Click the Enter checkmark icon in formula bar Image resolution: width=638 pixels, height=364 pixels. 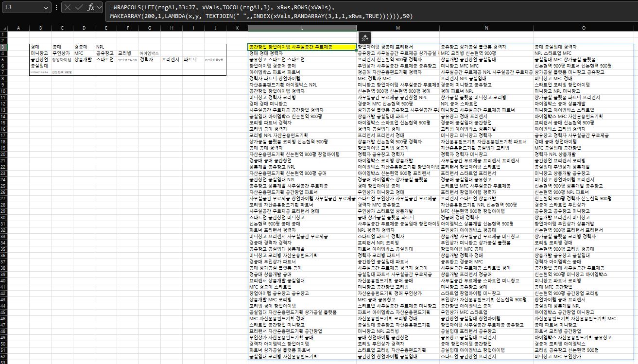(79, 8)
